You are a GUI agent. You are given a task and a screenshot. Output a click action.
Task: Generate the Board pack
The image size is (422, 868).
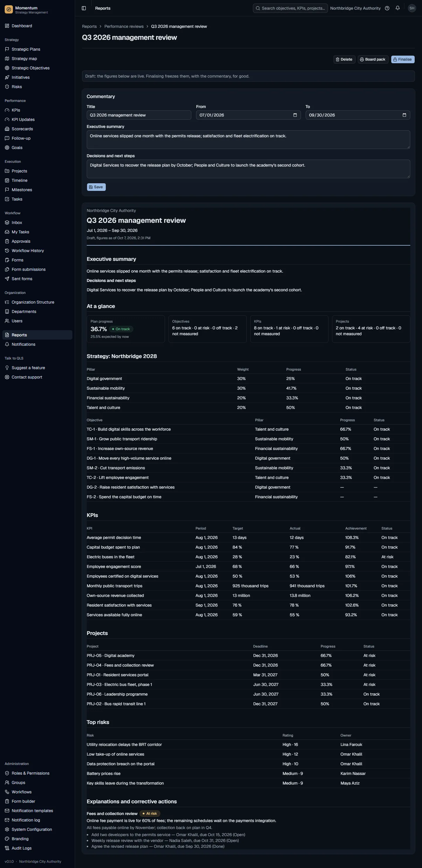(x=373, y=59)
